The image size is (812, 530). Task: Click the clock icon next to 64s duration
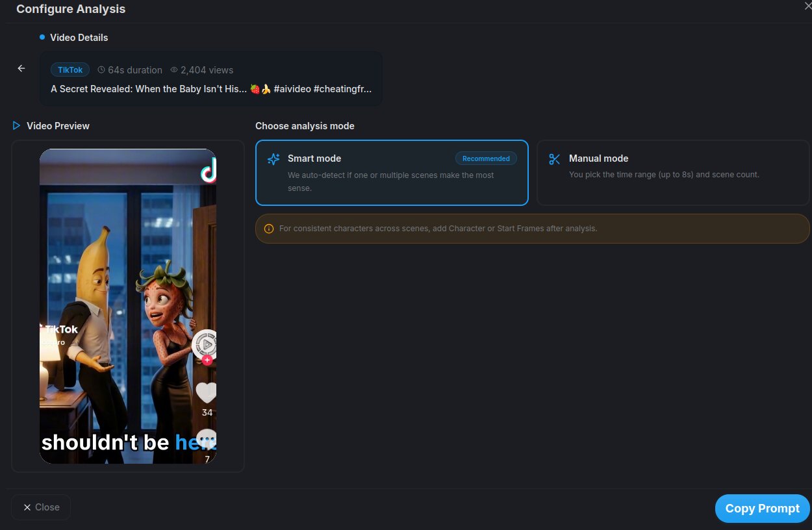point(101,69)
